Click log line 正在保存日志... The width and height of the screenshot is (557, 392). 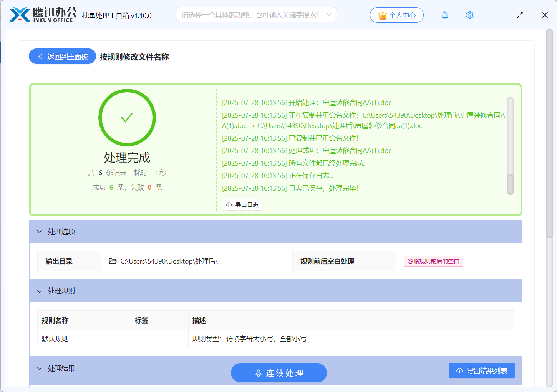coord(278,176)
